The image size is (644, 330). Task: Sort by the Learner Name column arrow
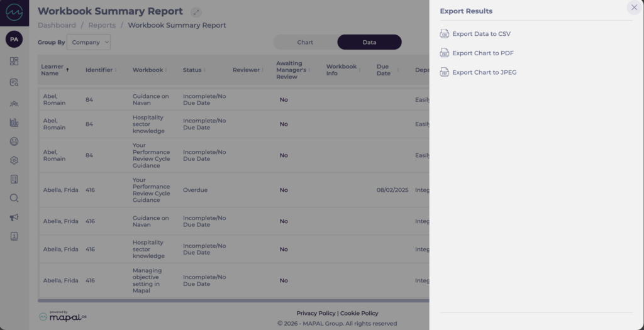67,70
